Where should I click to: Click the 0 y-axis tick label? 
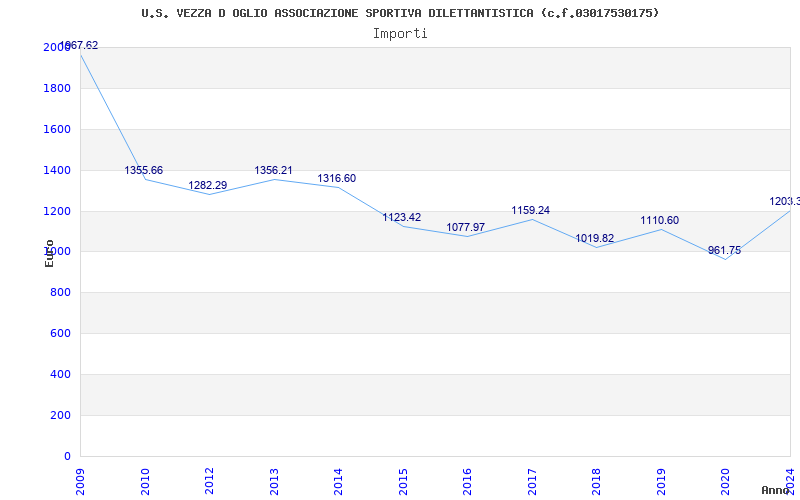[67, 456]
